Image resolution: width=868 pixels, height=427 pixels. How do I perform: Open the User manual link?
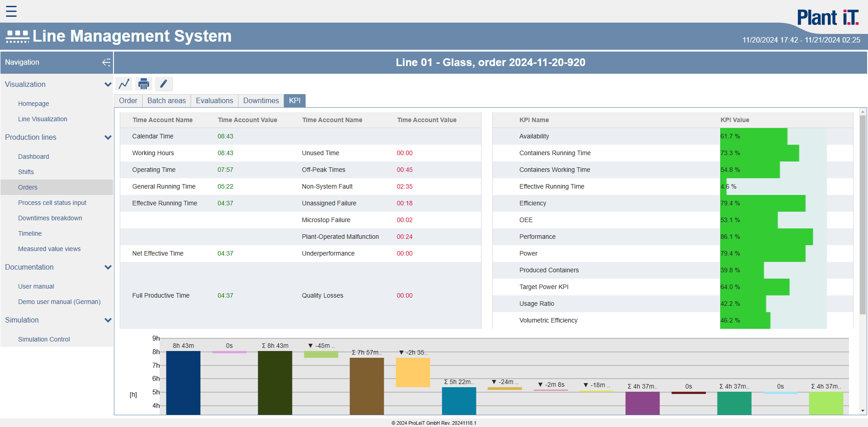[x=36, y=286]
